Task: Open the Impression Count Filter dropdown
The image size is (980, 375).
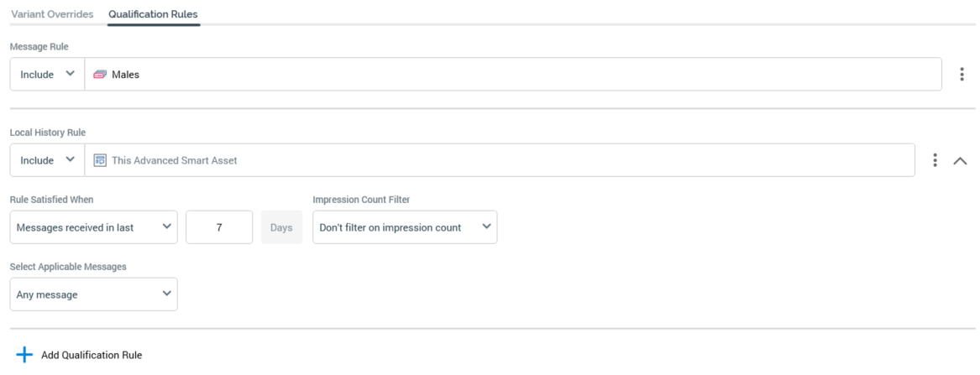Action: (x=404, y=227)
